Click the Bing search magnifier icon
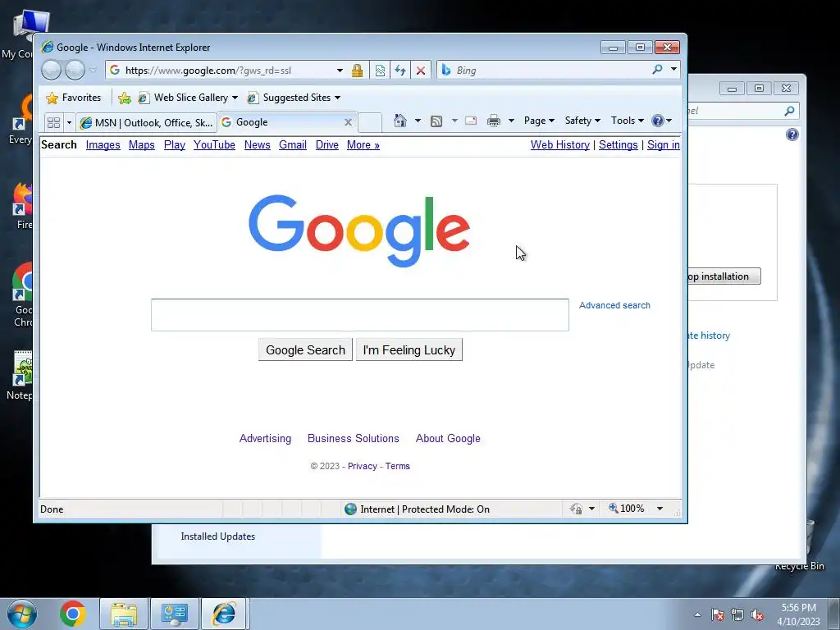840x630 pixels. pyautogui.click(x=657, y=69)
